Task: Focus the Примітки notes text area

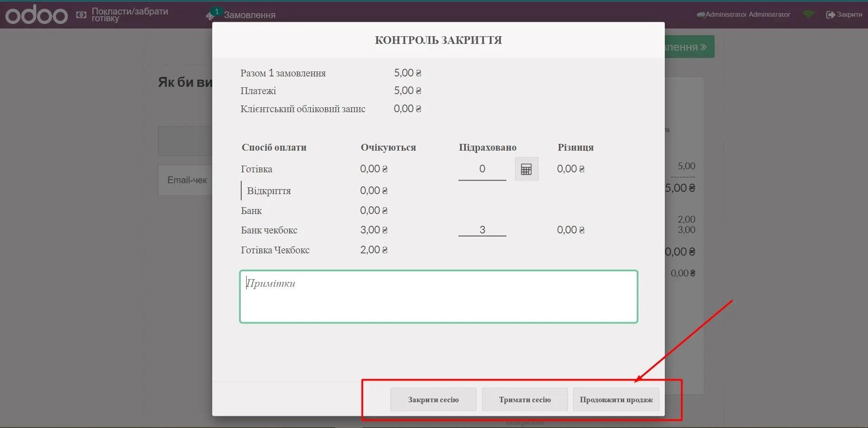Action: tap(438, 297)
